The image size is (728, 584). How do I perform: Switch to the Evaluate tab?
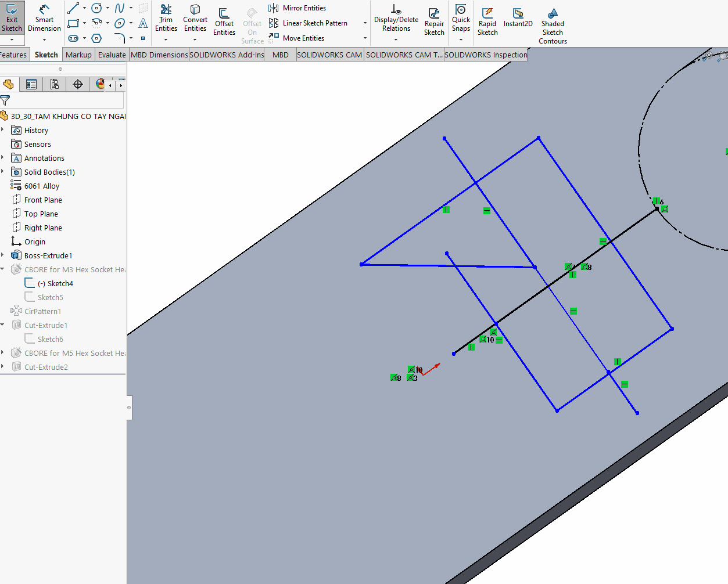coord(112,55)
